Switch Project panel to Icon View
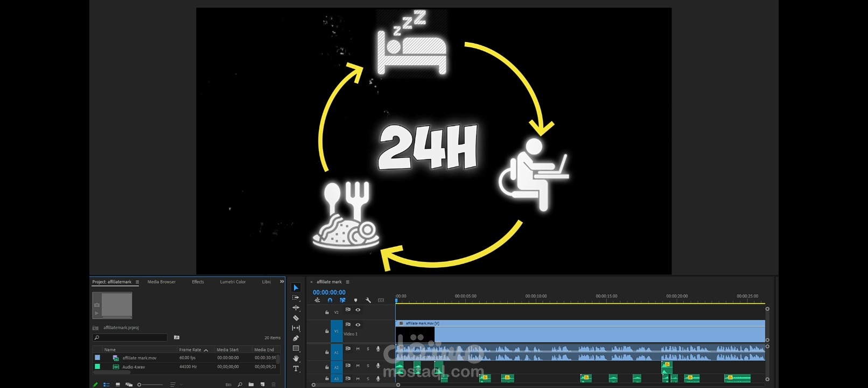 coord(118,385)
